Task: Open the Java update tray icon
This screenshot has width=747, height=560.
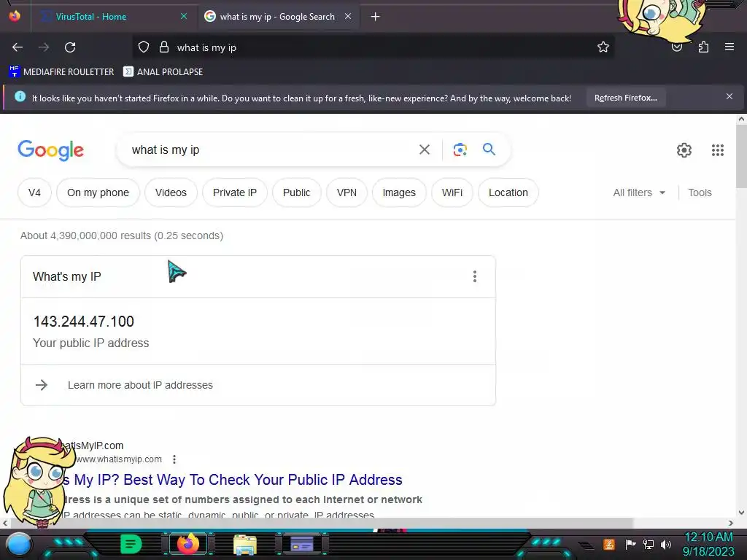Action: (x=608, y=544)
